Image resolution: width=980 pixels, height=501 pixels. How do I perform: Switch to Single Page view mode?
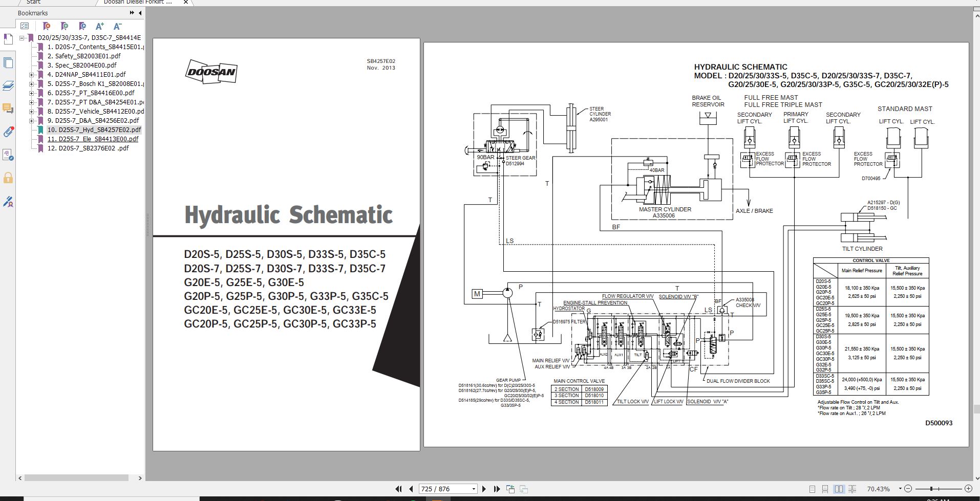812,489
